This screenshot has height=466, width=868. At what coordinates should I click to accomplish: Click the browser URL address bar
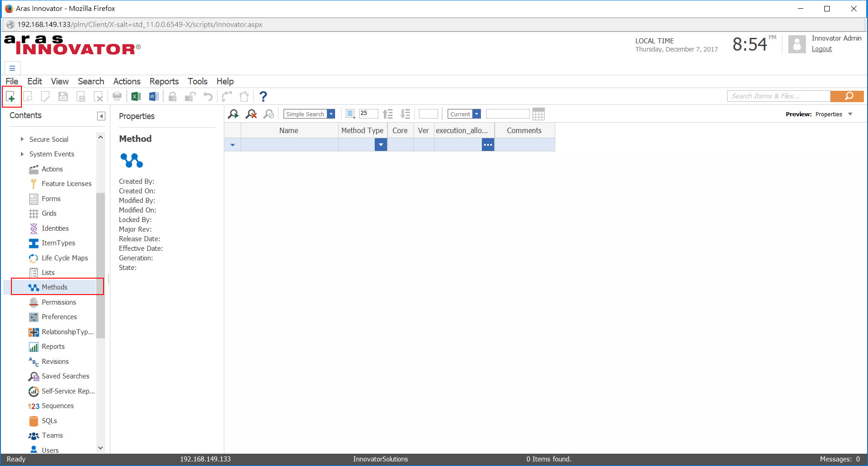click(x=433, y=25)
